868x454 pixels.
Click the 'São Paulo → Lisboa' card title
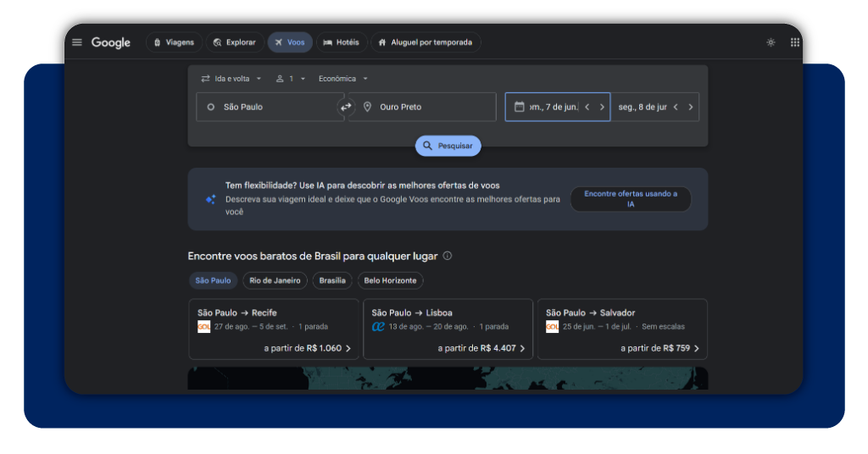[412, 313]
